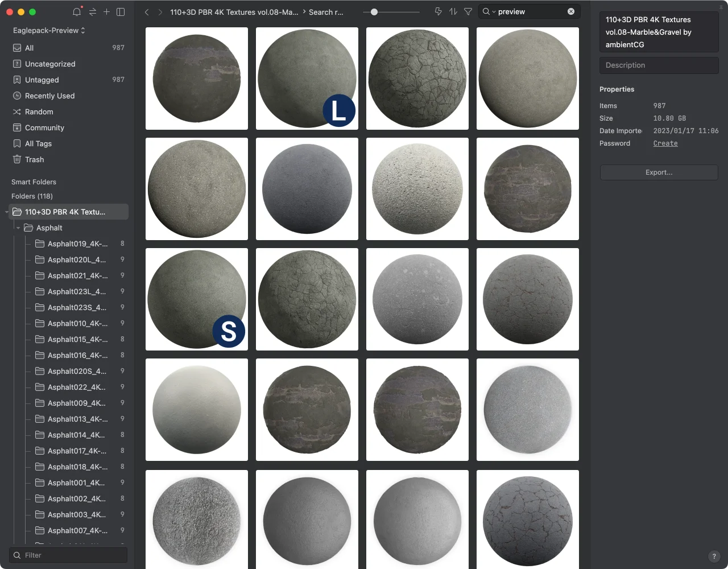Toggle the sidebar layout icon

click(121, 11)
